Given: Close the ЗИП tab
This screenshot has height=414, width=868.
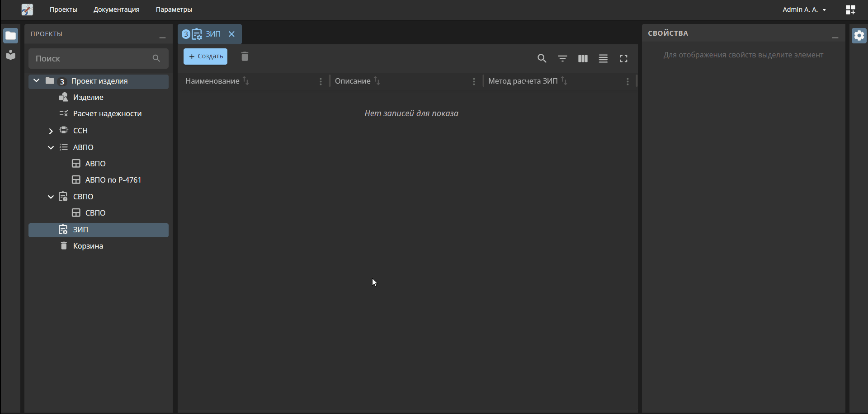Looking at the screenshot, I should click(x=231, y=34).
